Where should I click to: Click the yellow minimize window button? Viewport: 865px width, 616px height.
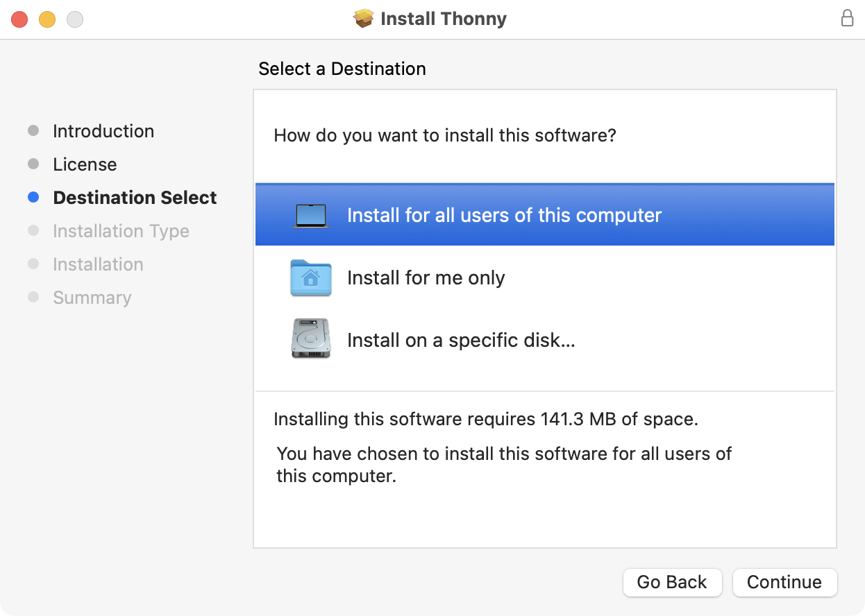point(47,19)
